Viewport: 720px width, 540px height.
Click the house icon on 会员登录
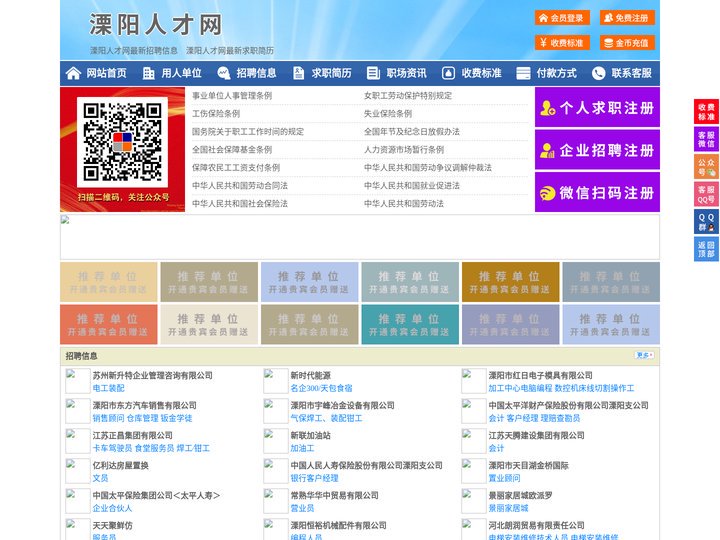pos(543,18)
